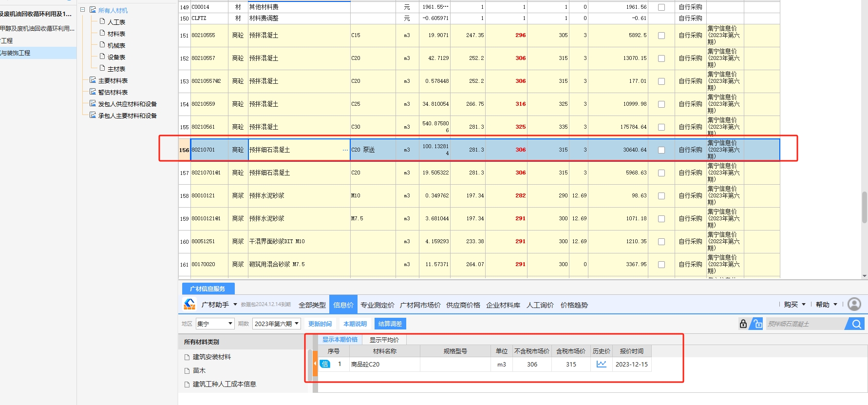Click the 广材信息服务 panel tab
Image resolution: width=868 pixels, height=405 pixels.
[208, 289]
